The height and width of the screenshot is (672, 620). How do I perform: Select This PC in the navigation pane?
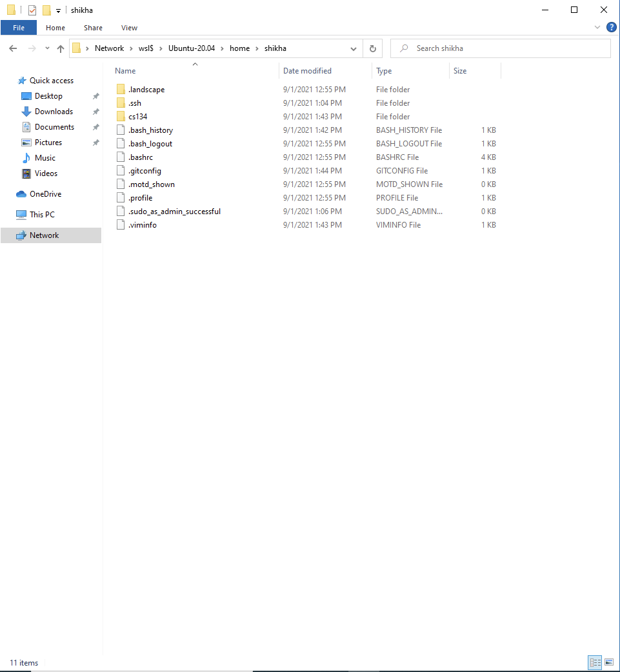click(x=42, y=214)
